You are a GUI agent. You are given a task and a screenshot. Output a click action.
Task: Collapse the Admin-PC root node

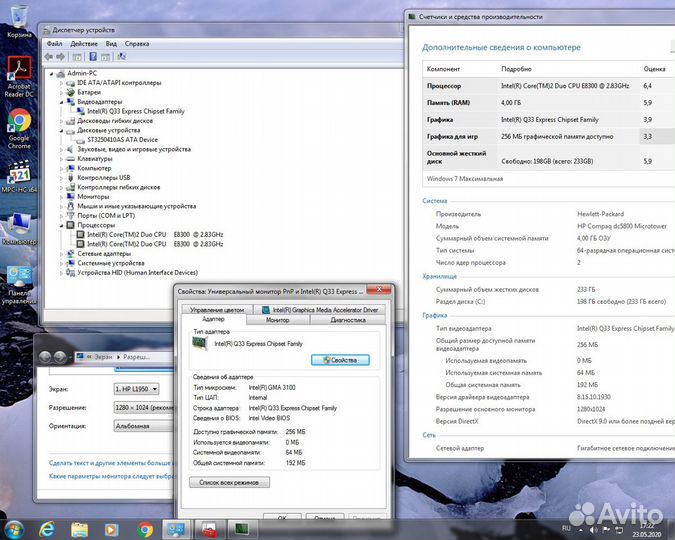click(51, 74)
